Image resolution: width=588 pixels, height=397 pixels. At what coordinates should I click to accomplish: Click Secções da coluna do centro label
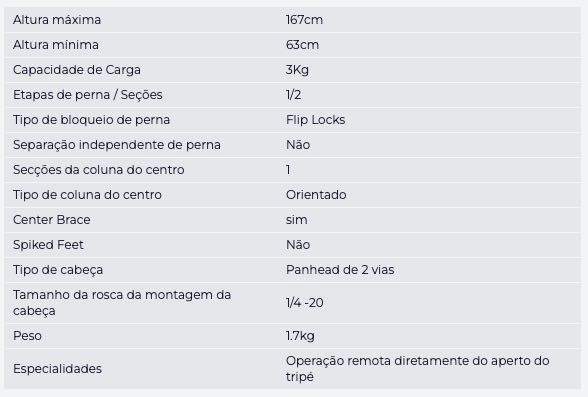(x=99, y=170)
